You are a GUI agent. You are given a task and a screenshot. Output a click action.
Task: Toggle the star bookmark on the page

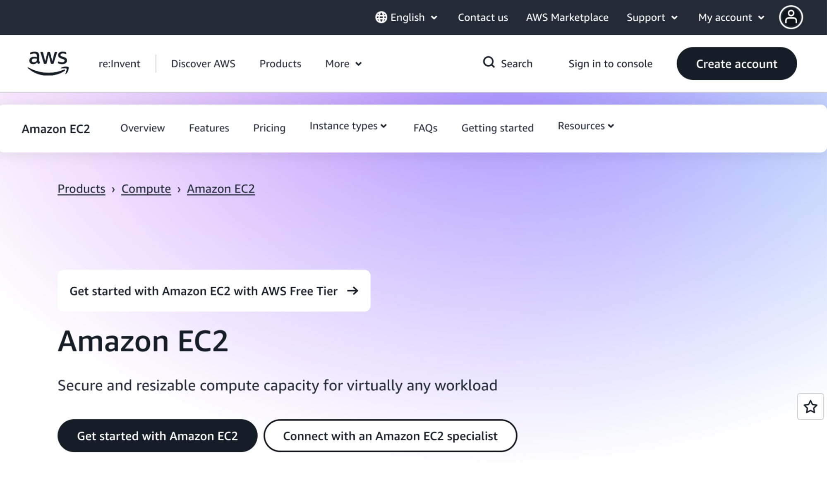tap(810, 407)
